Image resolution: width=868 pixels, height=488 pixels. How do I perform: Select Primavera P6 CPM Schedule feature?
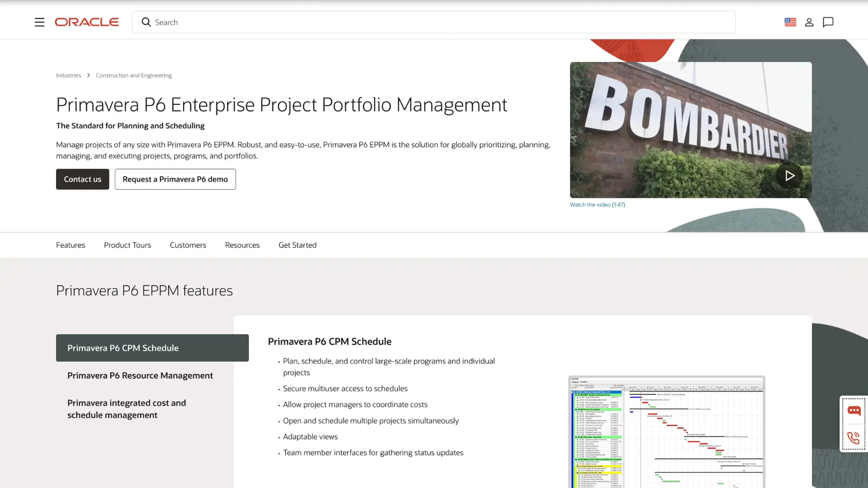(x=152, y=348)
